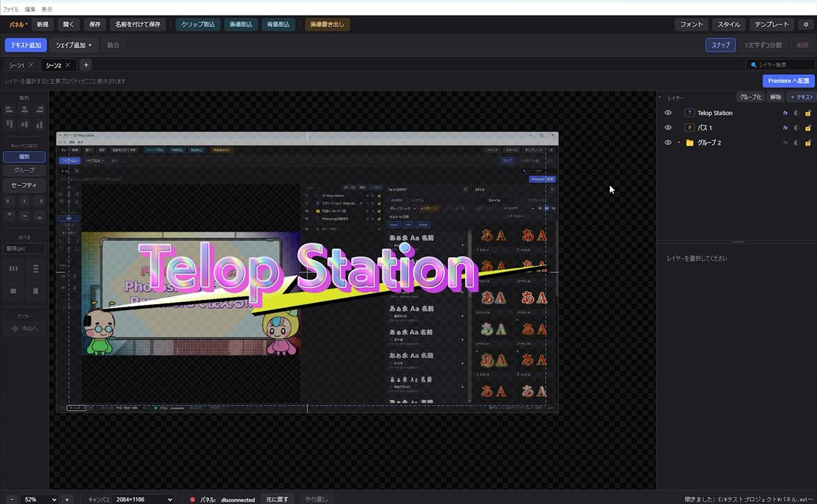Image resolution: width=817 pixels, height=504 pixels.
Task: Click the yellow folder icon of グループ 2
Action: [x=690, y=143]
